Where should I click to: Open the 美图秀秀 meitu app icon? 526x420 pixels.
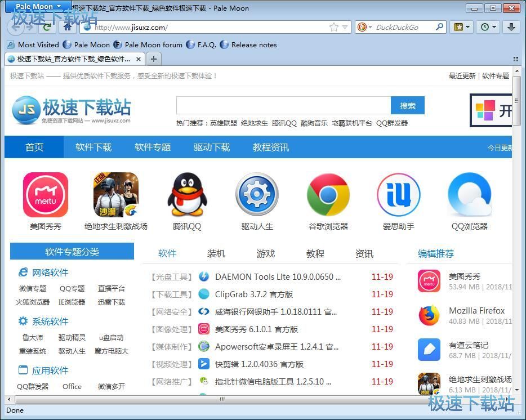pos(46,195)
